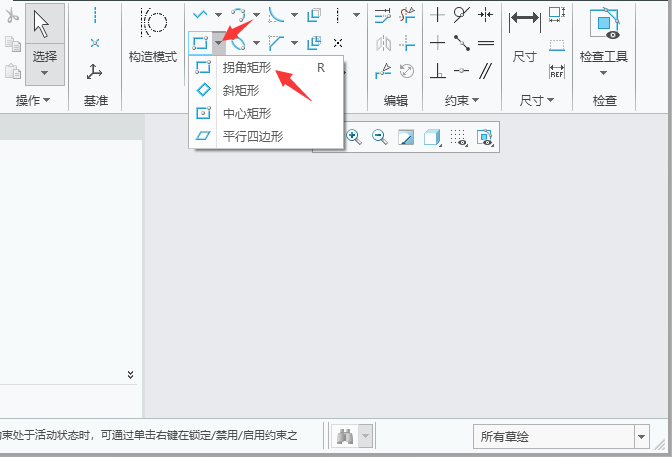Click Zoom Out on graphics toolbar
This screenshot has width=672, height=457.
380,137
